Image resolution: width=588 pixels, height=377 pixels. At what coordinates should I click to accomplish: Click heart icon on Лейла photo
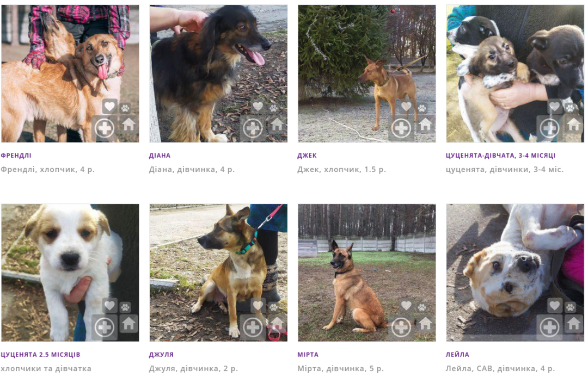(x=554, y=306)
